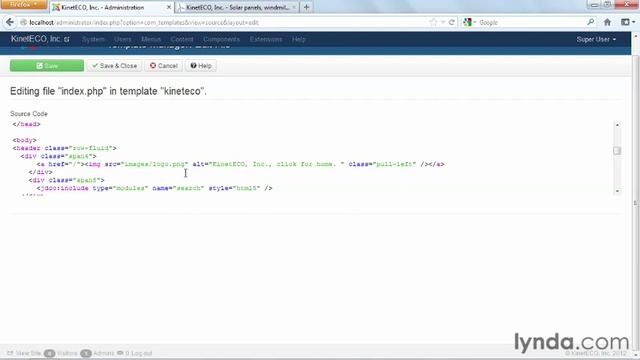Screen dimensions: 640x360
Task: Click the images/logo.png src value
Action: pos(154,164)
